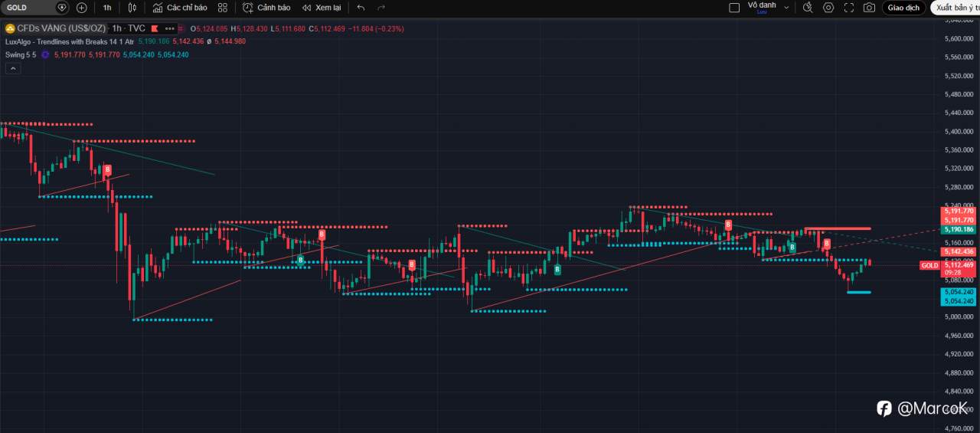Click the purple icon beside Swing 5 5
The width and height of the screenshot is (980, 433).
(45, 55)
